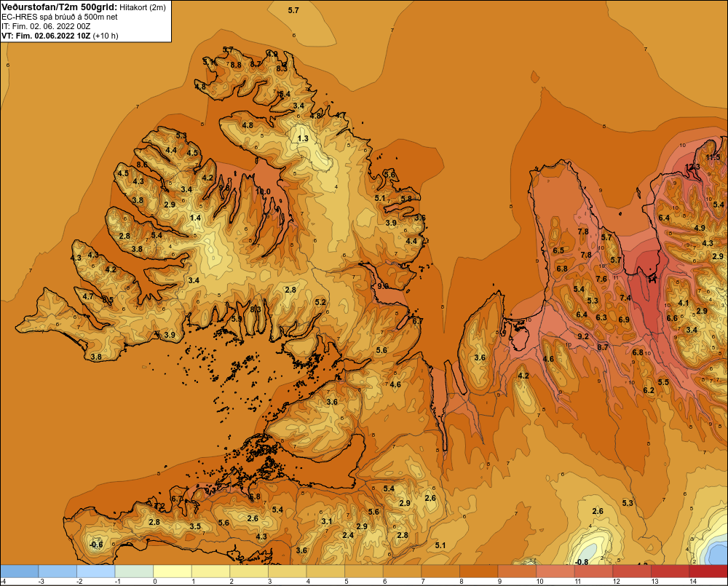Click the 5.2 temperature value on the map
Screen dimensions: 728x586
320,302
